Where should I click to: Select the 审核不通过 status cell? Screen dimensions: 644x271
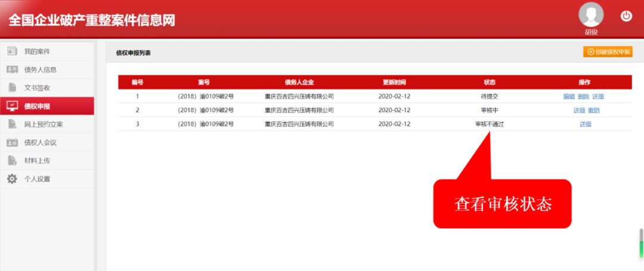click(x=490, y=124)
